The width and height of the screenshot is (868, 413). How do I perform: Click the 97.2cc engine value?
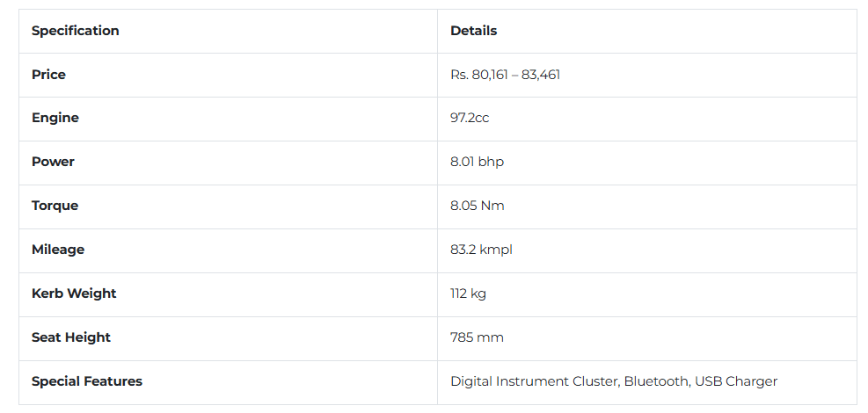[470, 119]
